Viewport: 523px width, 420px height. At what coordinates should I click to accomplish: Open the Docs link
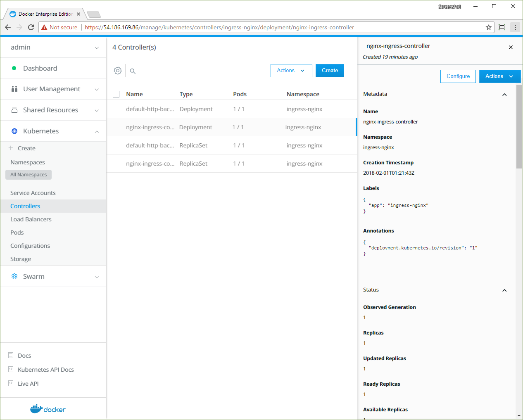point(24,356)
